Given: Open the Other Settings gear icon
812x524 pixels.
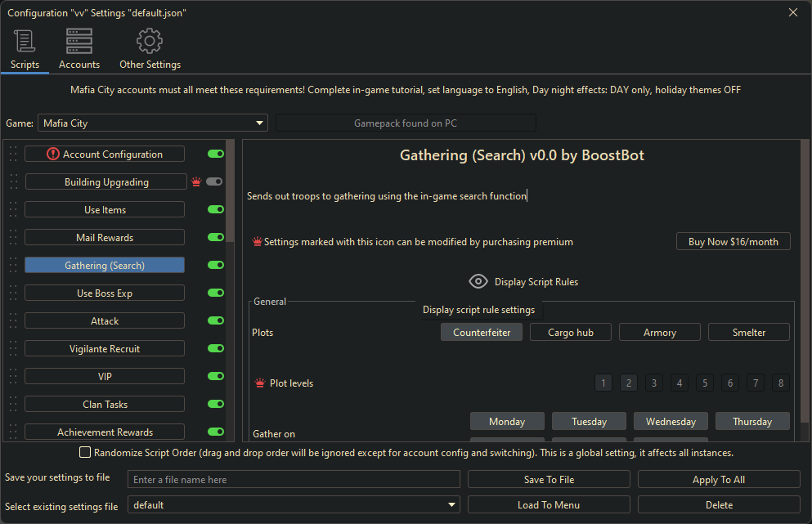Looking at the screenshot, I should [150, 41].
